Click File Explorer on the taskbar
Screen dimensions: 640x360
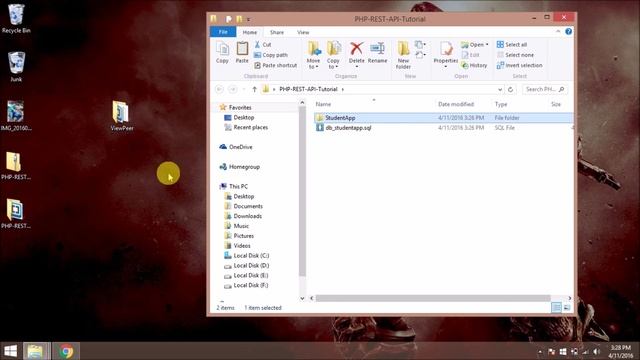36,351
